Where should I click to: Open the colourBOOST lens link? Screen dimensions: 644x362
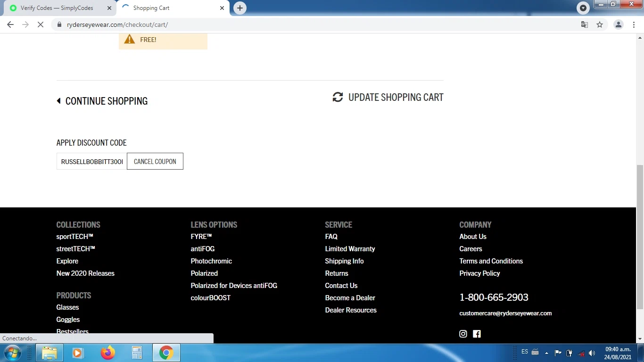pyautogui.click(x=211, y=298)
